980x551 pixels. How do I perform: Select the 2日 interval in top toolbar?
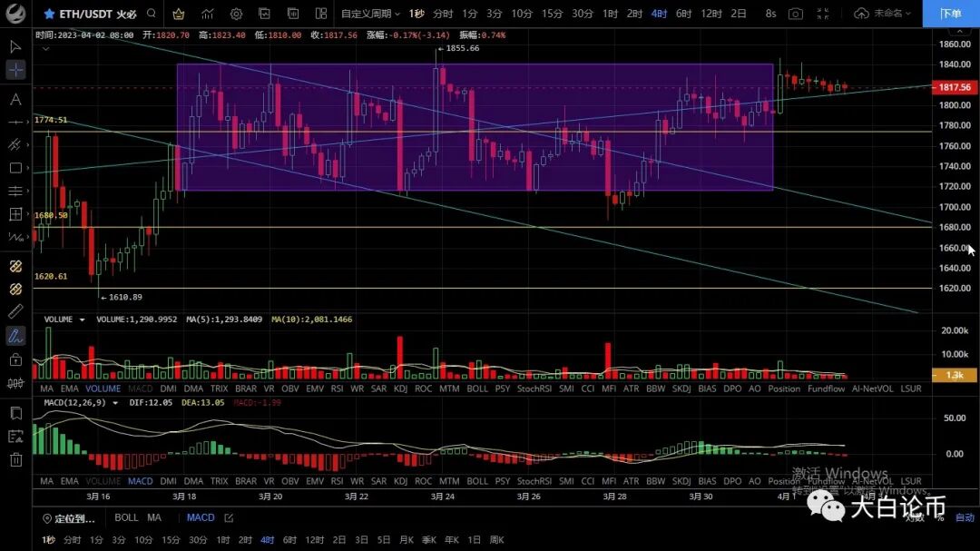pos(739,13)
